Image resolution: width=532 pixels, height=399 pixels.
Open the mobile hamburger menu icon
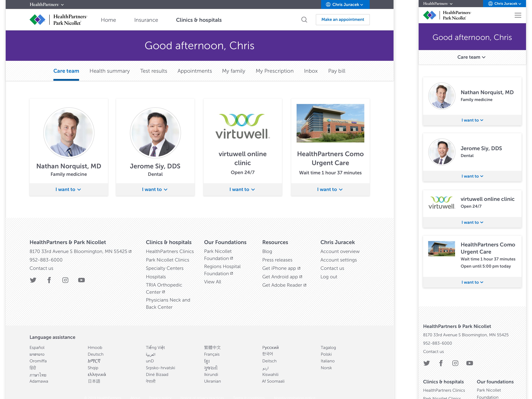click(x=518, y=15)
